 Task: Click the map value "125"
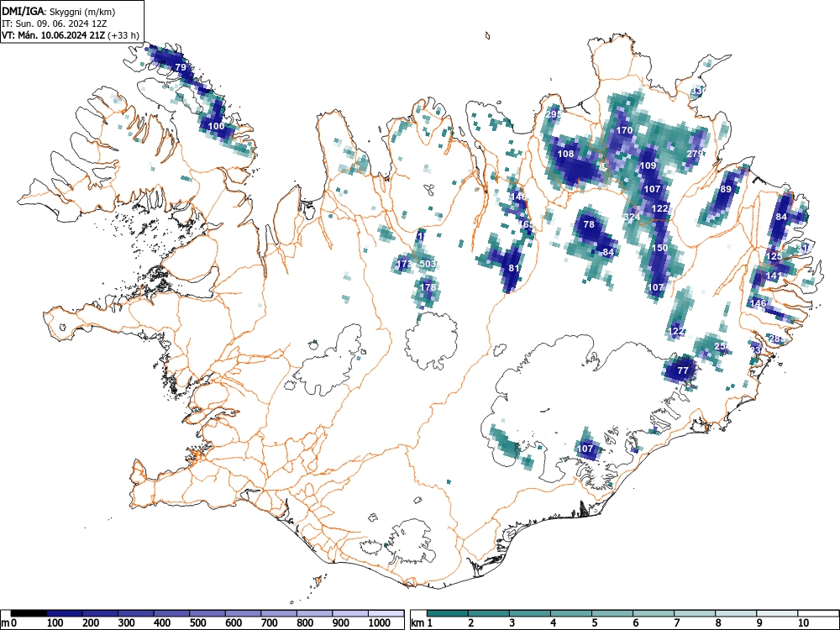click(x=774, y=256)
